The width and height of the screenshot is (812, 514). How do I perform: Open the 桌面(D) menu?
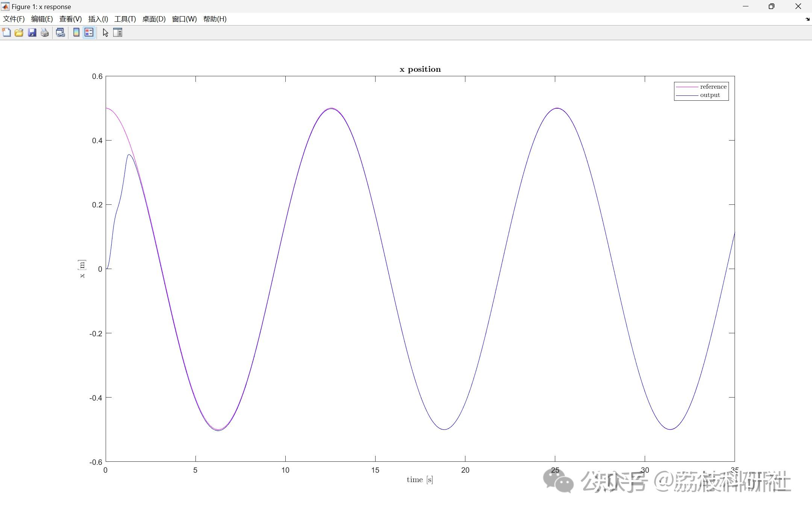tap(154, 19)
